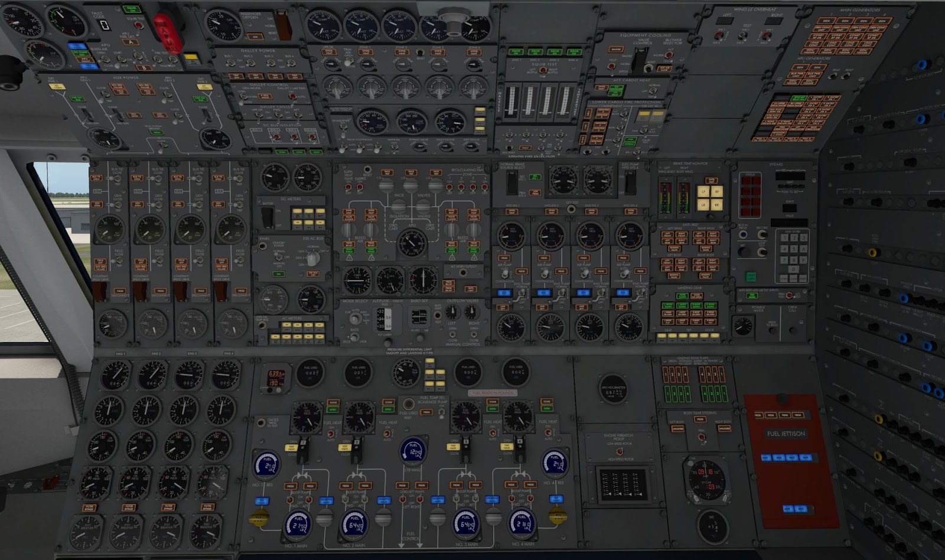The width and height of the screenshot is (945, 560).
Task: Click the GALLEY POWER panel heading
Action: pyautogui.click(x=258, y=51)
